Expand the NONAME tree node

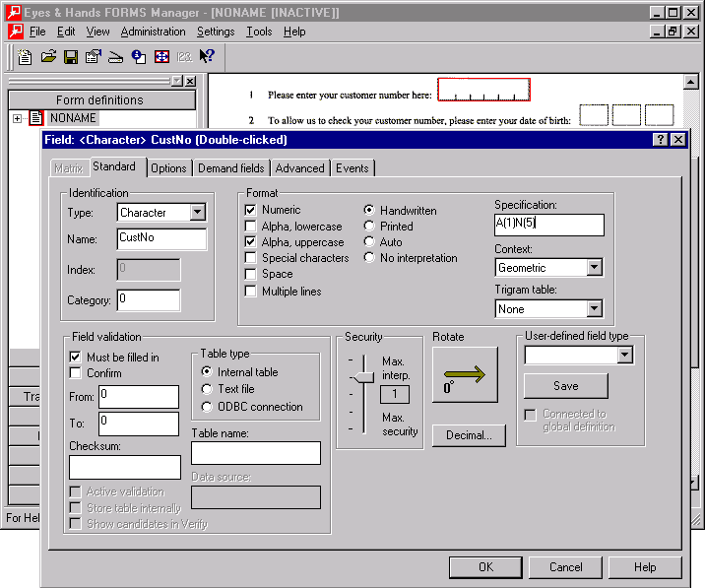click(17, 118)
